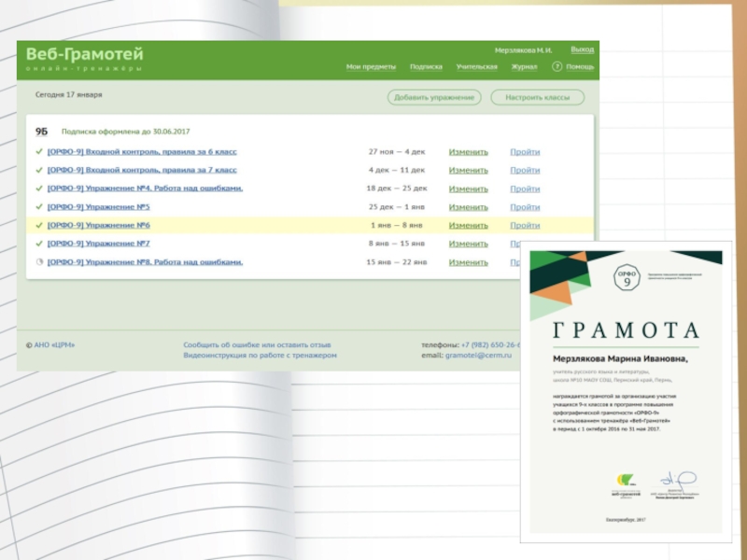Click the Веб-Грамотей logo on certificate

(626, 485)
